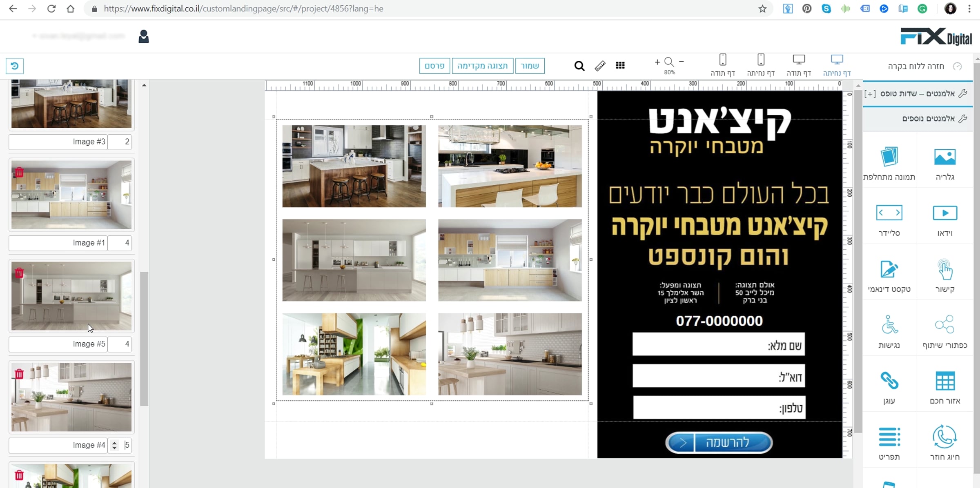980x488 pixels.
Task: Click the full name field (שם מלא)
Action: tap(719, 344)
